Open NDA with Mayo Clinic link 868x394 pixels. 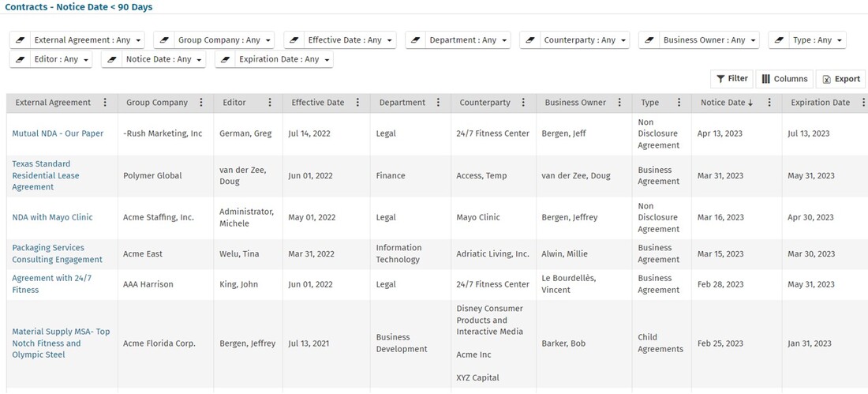coord(52,217)
